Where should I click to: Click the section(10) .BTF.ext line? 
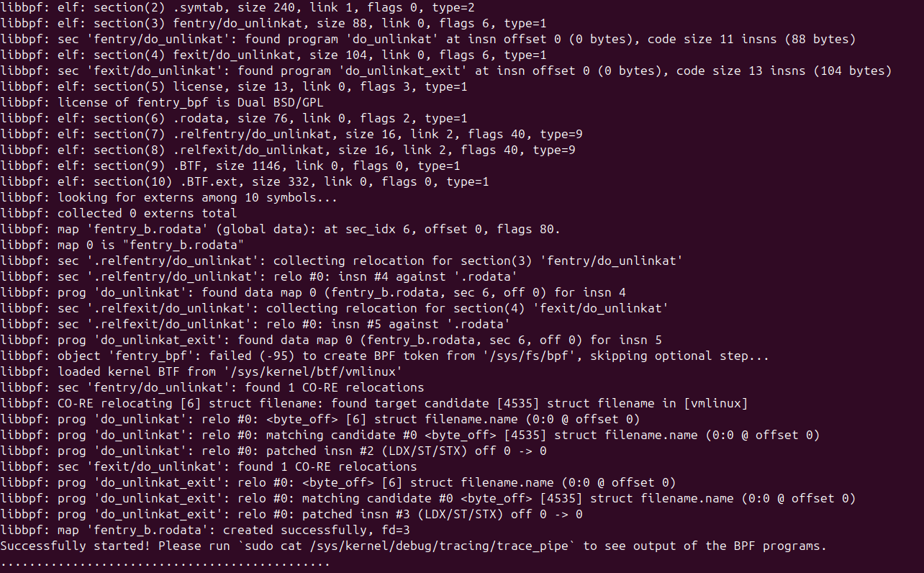coord(245,181)
